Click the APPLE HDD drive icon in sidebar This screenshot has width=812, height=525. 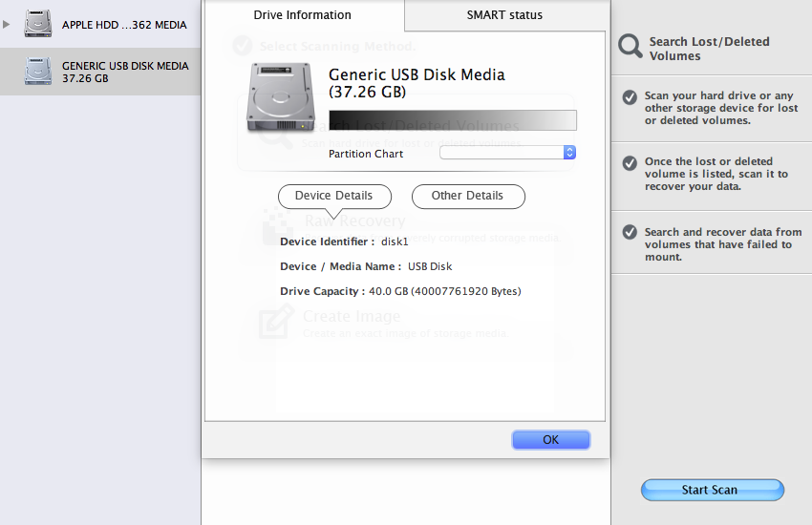click(38, 24)
